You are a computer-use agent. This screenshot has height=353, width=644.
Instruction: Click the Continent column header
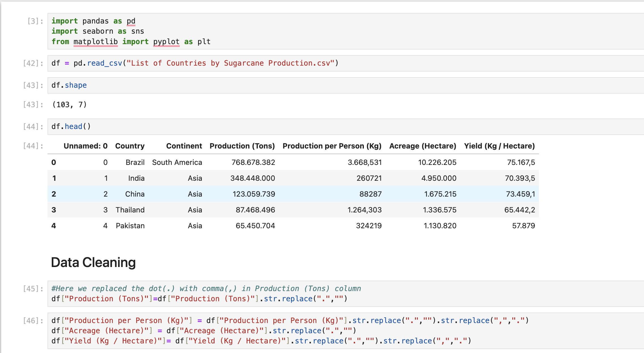pos(184,146)
